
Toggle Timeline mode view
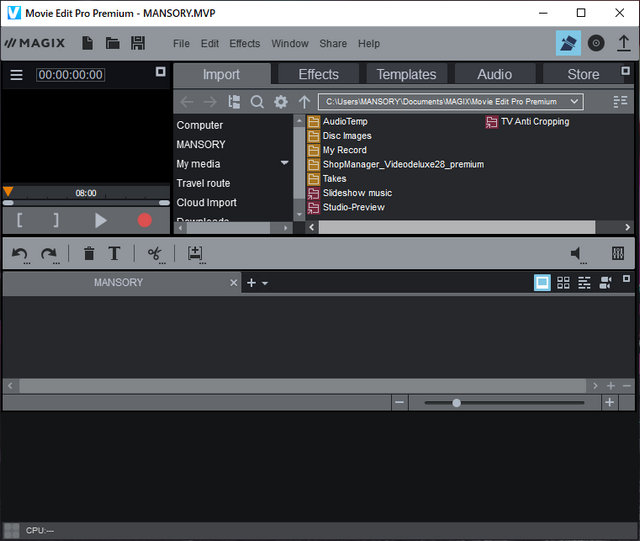point(584,283)
